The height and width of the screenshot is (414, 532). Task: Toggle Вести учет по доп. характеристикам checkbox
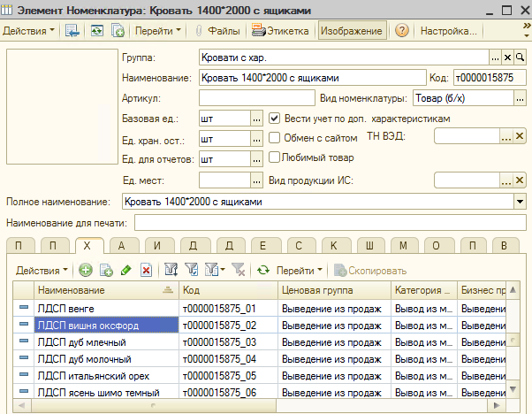point(274,119)
